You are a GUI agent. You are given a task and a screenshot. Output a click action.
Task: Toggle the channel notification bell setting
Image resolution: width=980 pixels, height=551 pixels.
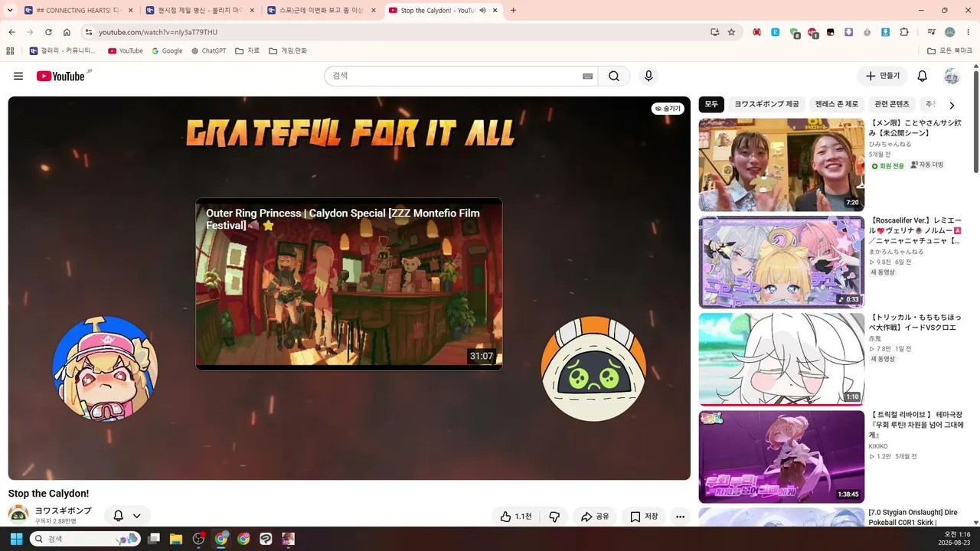click(127, 516)
